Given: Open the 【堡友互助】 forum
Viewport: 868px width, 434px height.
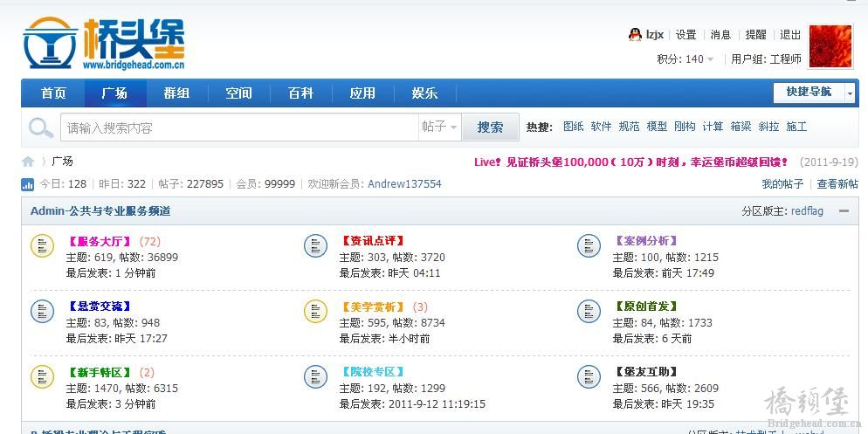Looking at the screenshot, I should (x=646, y=372).
